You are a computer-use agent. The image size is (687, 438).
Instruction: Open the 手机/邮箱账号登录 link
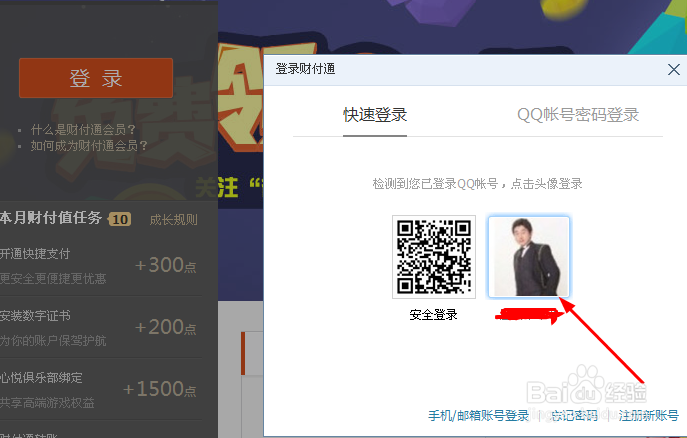[x=478, y=415]
